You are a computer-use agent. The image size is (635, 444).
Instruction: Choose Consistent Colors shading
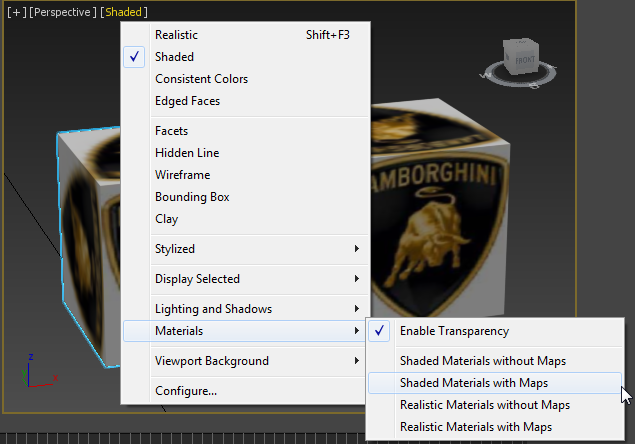pyautogui.click(x=245, y=79)
